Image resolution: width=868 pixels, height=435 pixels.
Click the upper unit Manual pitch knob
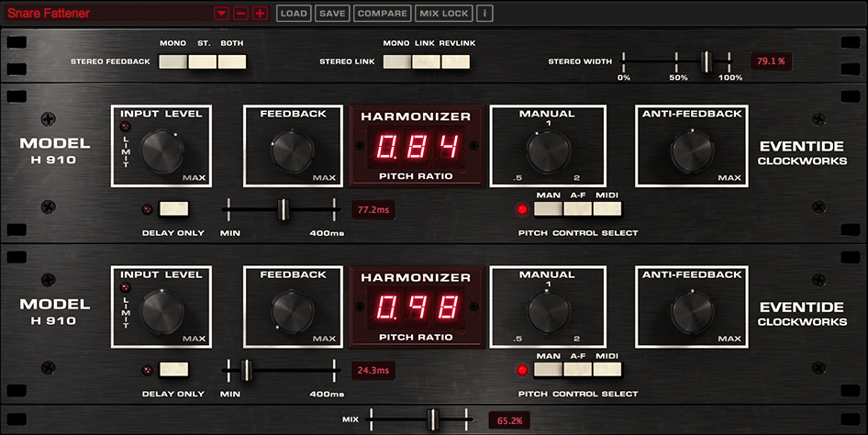click(548, 151)
